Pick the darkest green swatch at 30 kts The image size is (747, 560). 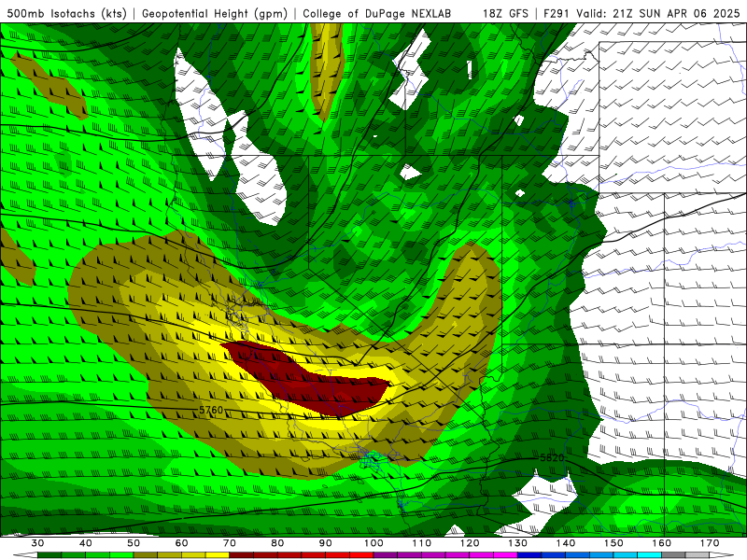[49, 555]
